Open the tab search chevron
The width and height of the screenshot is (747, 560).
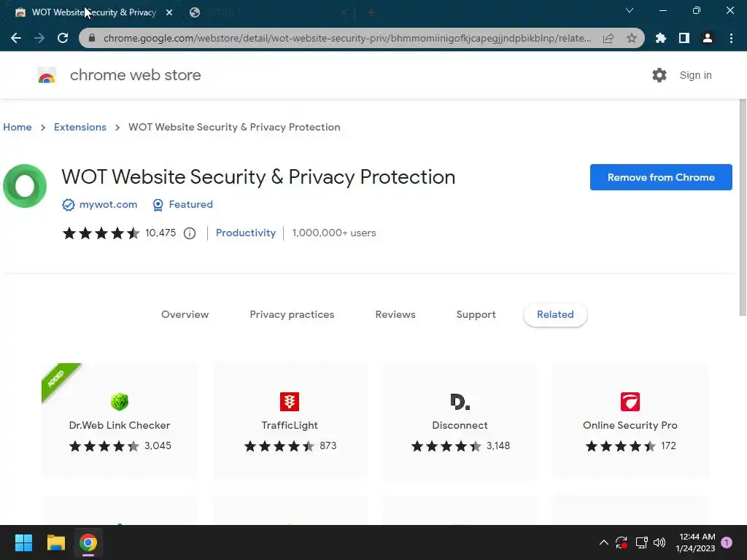[630, 11]
